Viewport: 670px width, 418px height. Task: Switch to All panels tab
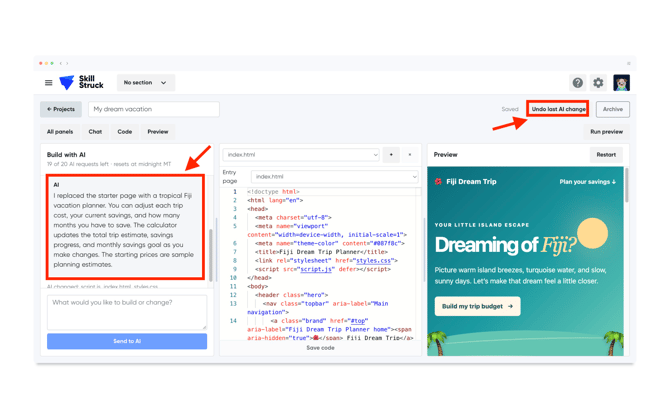pos(60,132)
